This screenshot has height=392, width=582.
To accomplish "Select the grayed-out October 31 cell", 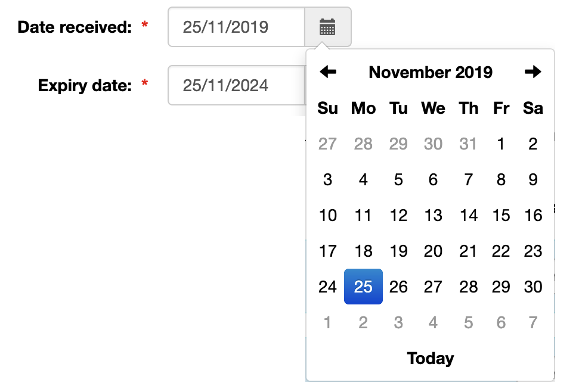I will [468, 144].
